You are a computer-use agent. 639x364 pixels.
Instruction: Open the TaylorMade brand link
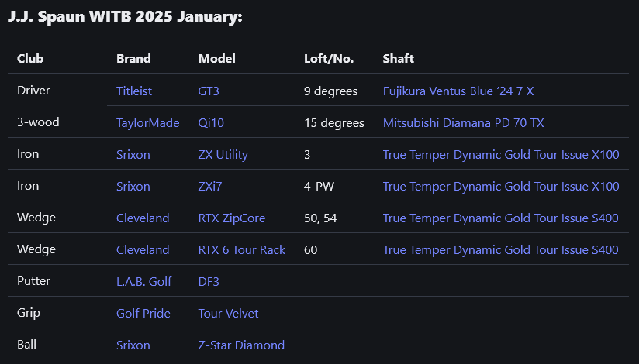click(x=147, y=122)
